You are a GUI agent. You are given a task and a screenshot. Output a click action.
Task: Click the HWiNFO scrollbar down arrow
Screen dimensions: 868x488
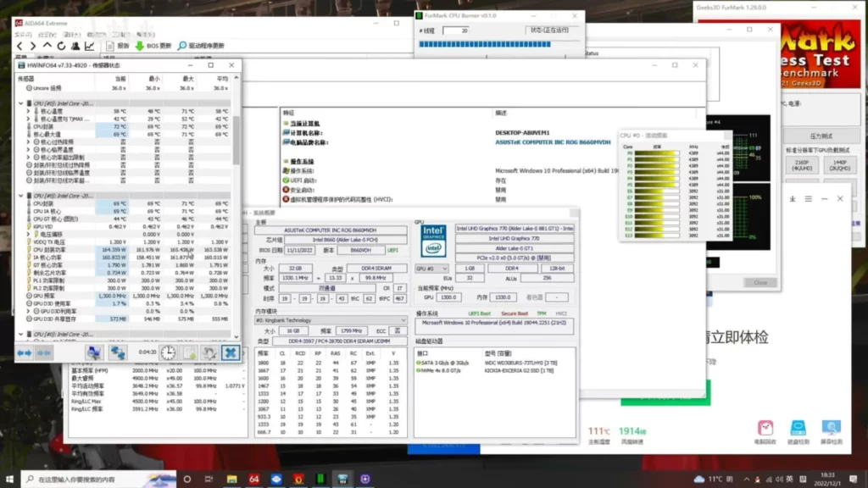pos(236,336)
